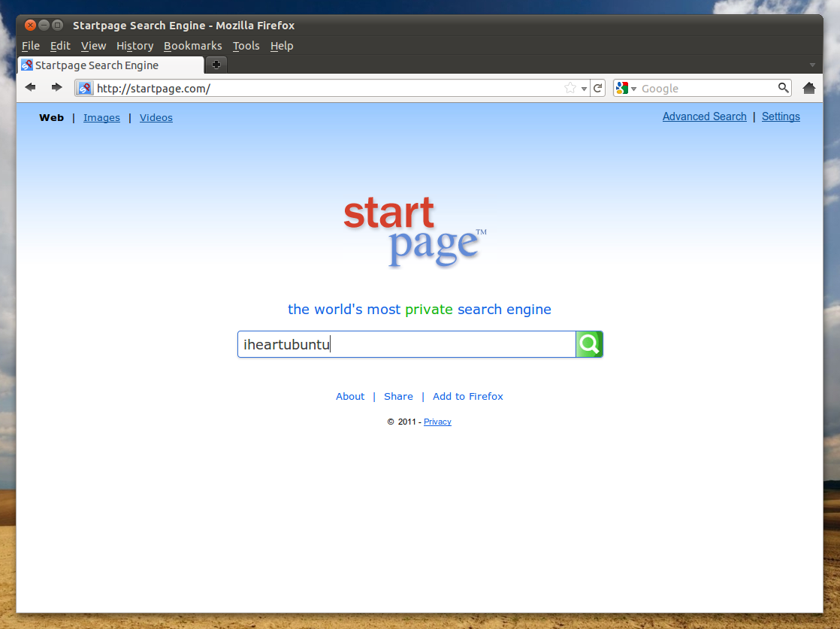Open the URL history dropdown arrow

(584, 89)
